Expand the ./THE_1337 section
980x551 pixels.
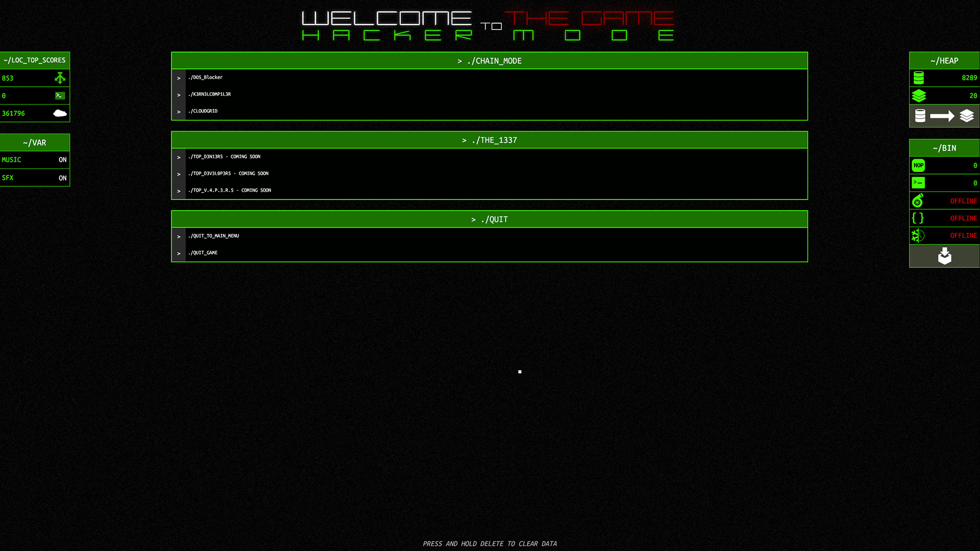pyautogui.click(x=489, y=139)
